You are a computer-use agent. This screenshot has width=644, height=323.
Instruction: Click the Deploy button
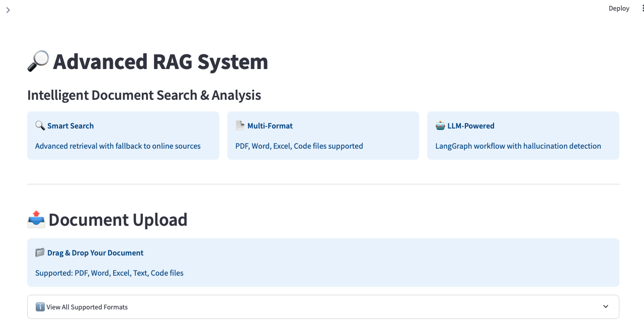tap(619, 8)
